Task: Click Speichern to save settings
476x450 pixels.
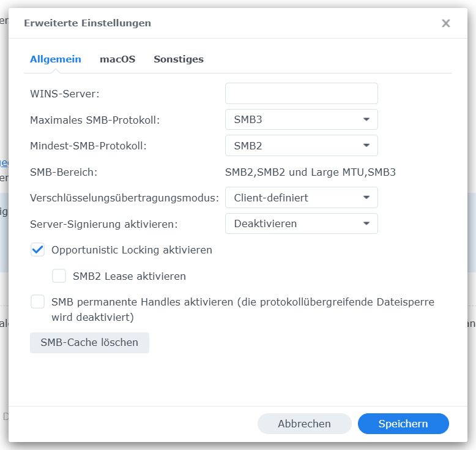Action: click(x=403, y=424)
